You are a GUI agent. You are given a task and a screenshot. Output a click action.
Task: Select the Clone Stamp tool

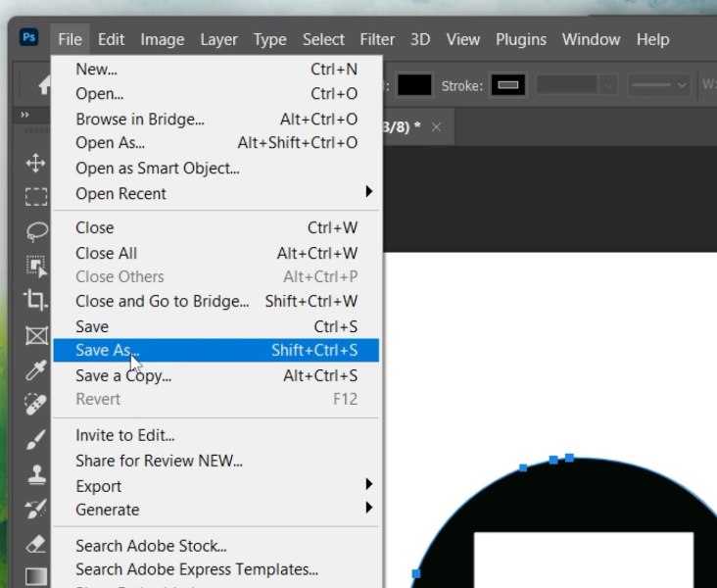(x=36, y=473)
